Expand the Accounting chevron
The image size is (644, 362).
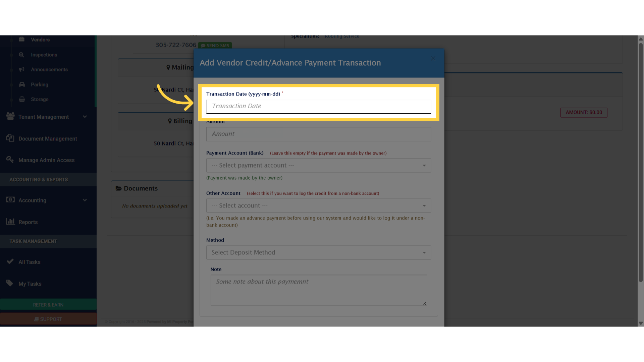(x=85, y=200)
